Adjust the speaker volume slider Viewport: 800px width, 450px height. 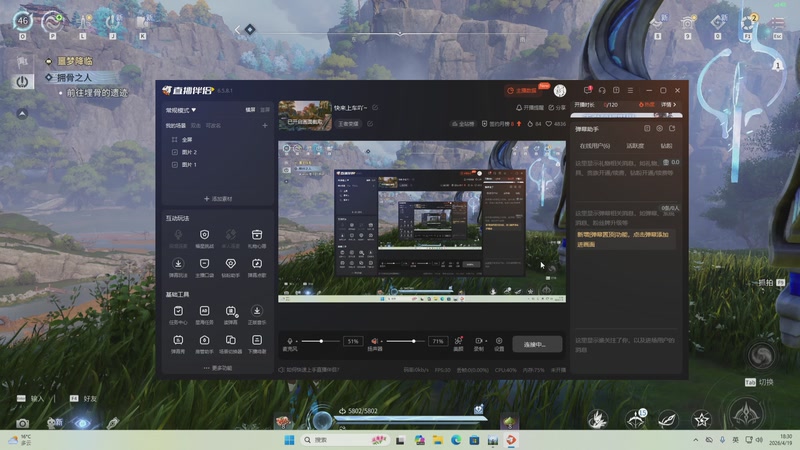coord(406,341)
